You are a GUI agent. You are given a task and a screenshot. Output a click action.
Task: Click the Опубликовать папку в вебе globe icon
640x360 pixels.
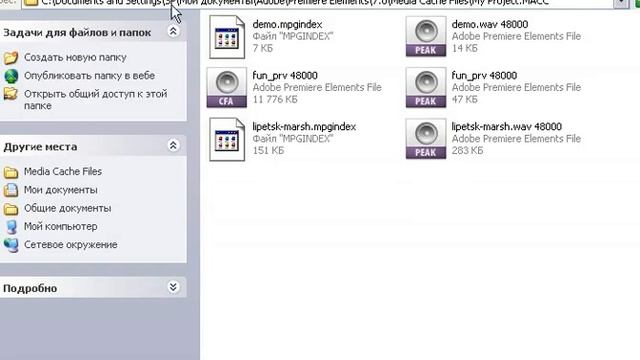(x=11, y=76)
